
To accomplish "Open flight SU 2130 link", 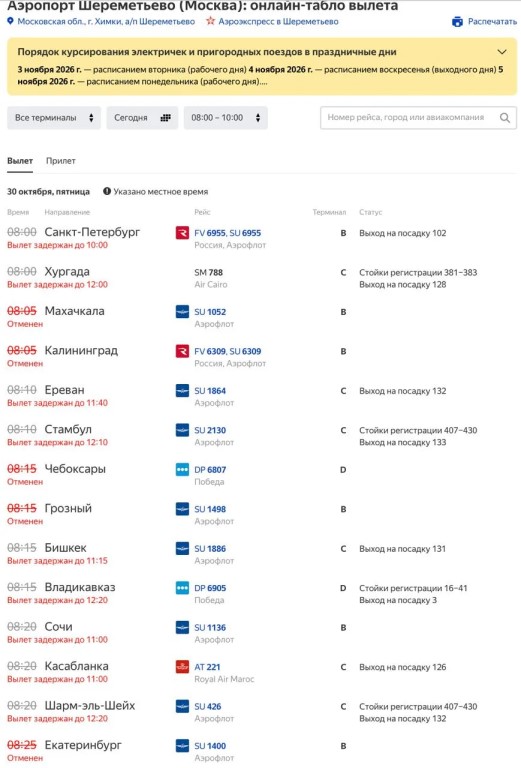I will 210,431.
